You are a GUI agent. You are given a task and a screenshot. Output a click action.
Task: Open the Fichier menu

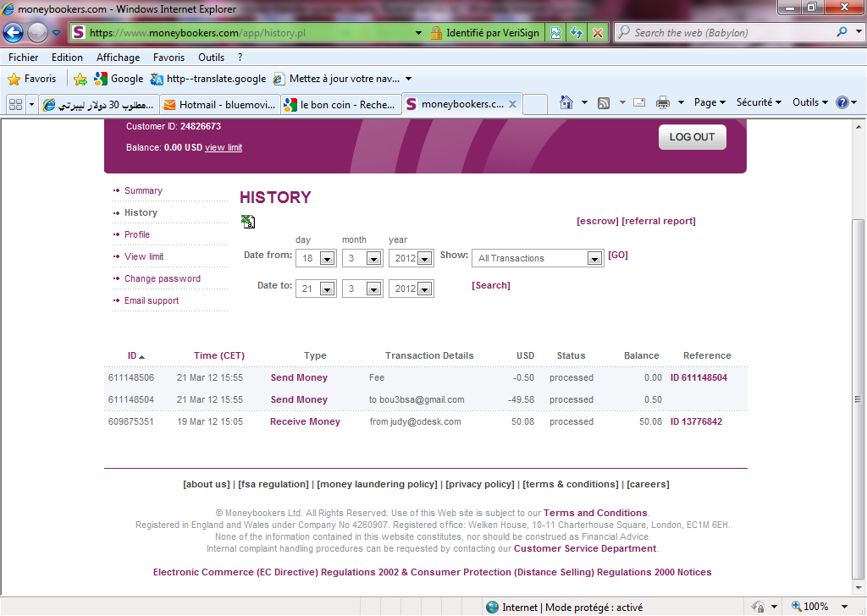(23, 58)
